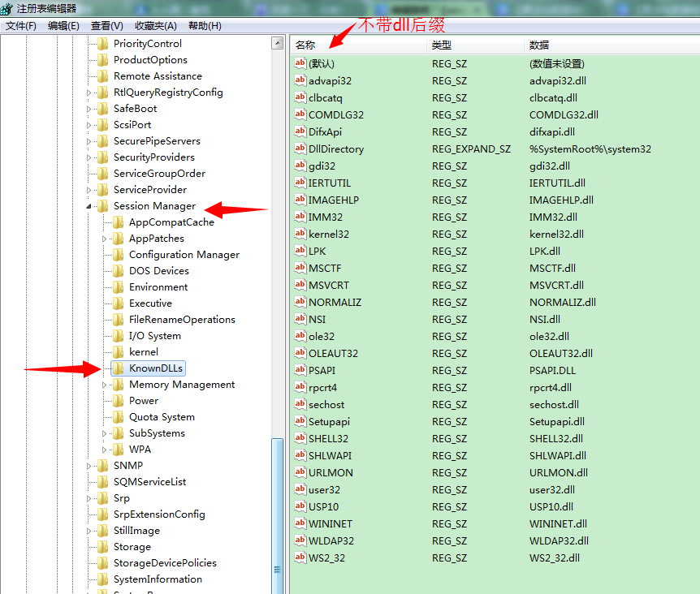The height and width of the screenshot is (594, 700).
Task: Click the DllDirectory value icon
Action: [x=300, y=148]
